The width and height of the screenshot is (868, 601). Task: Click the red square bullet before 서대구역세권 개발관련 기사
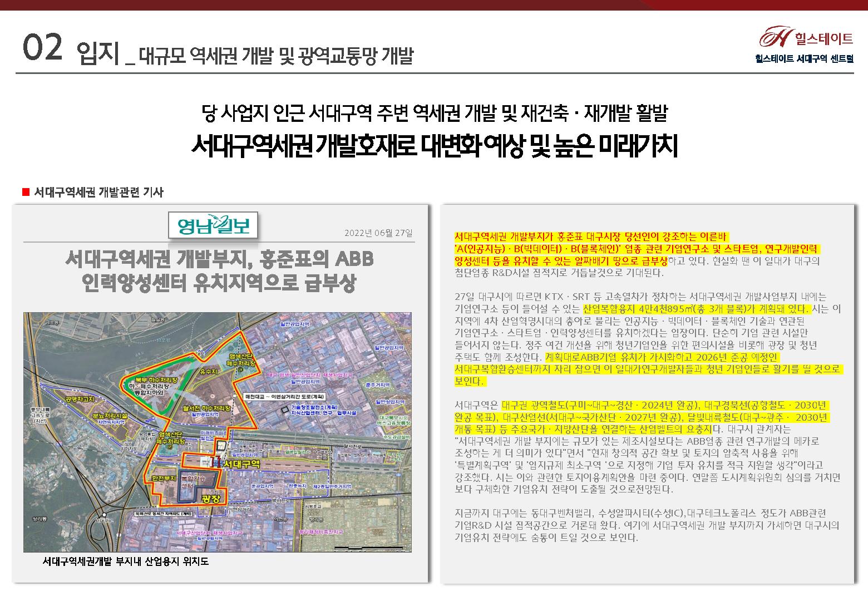pyautogui.click(x=26, y=193)
